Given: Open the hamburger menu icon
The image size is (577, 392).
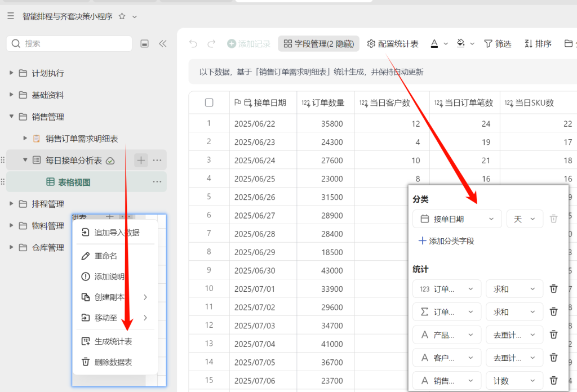Looking at the screenshot, I should point(11,16).
